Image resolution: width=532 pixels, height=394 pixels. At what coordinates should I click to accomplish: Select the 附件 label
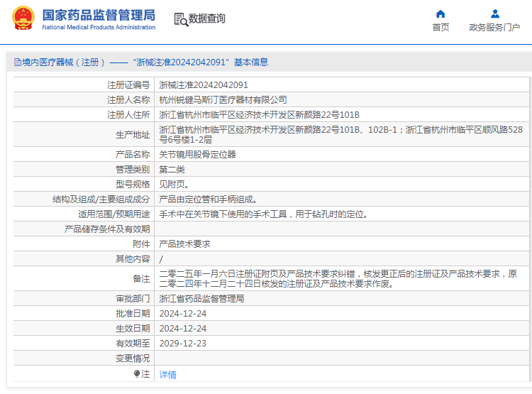tap(141, 244)
